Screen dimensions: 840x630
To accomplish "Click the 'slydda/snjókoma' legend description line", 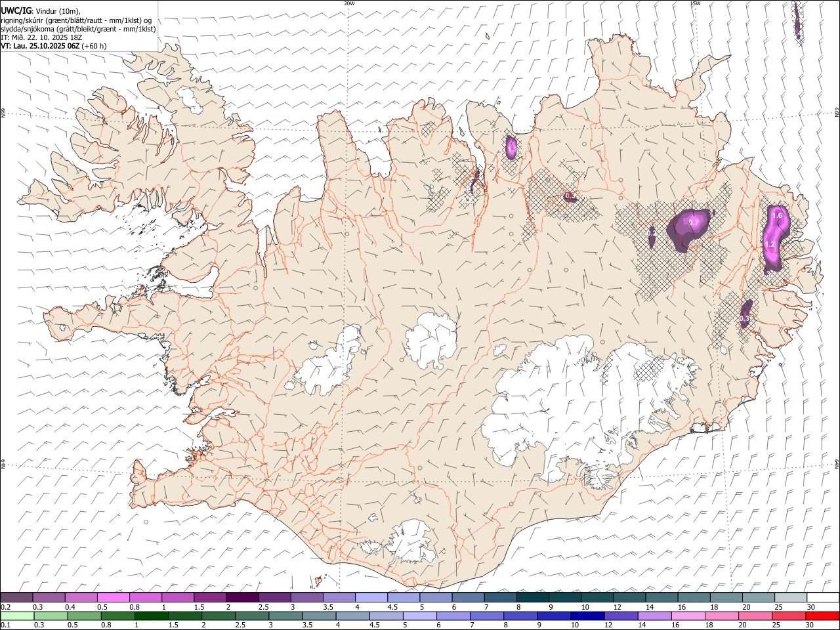I will click(78, 29).
